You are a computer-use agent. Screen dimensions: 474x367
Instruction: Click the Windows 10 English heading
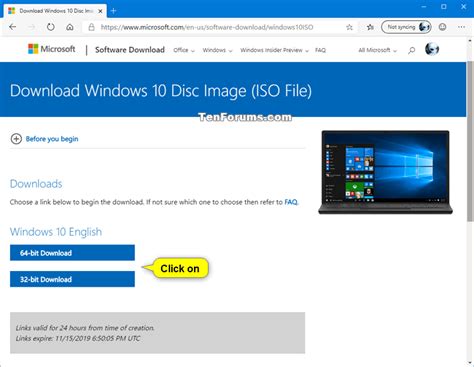(56, 232)
